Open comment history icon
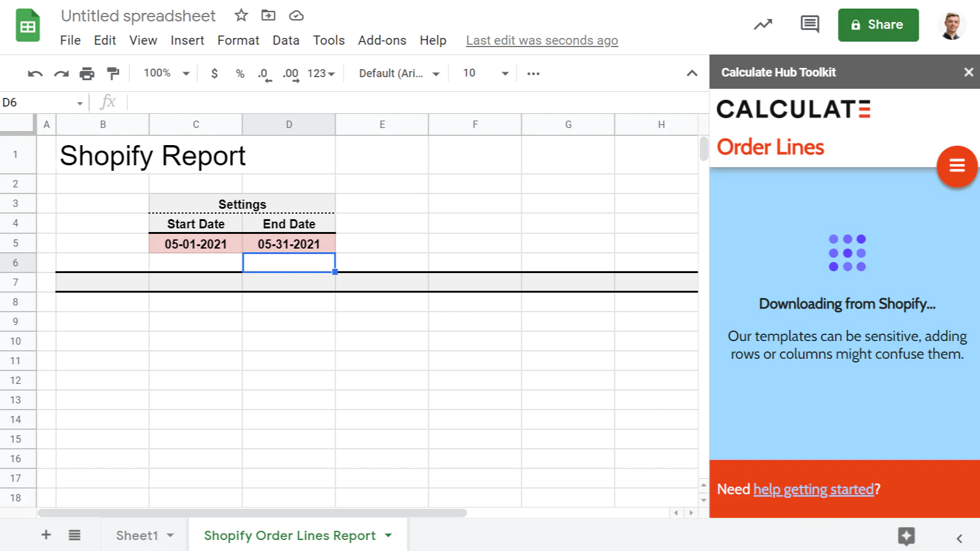 (x=810, y=24)
